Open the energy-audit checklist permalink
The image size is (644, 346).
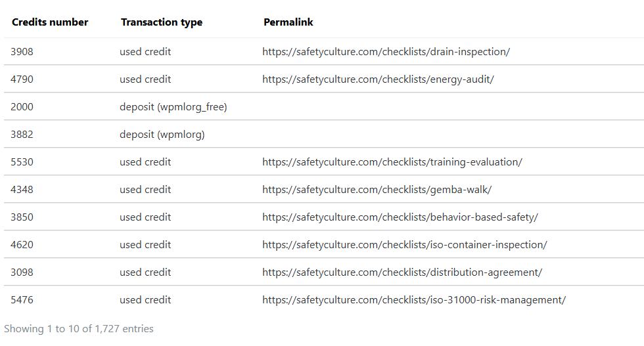[378, 79]
